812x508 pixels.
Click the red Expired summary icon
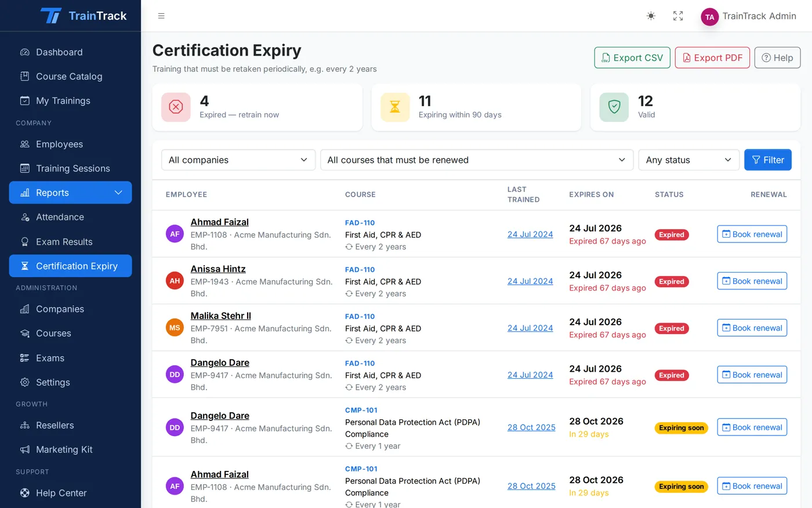point(176,107)
